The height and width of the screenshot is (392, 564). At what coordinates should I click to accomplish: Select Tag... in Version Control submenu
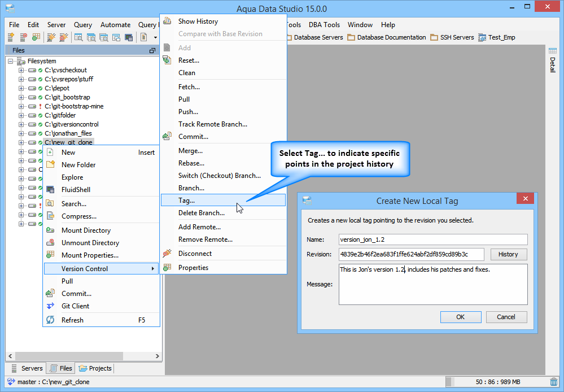tap(223, 200)
